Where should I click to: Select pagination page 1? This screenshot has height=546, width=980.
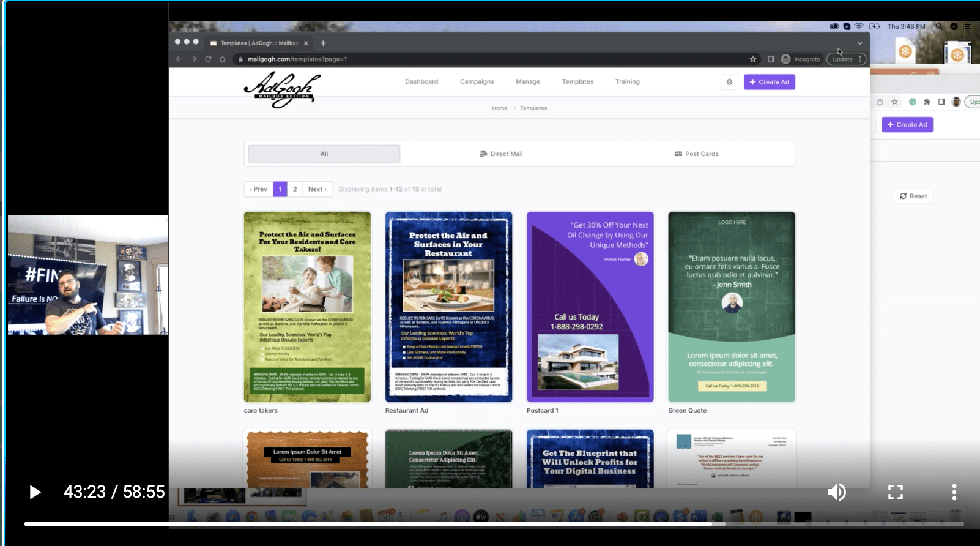pyautogui.click(x=280, y=189)
